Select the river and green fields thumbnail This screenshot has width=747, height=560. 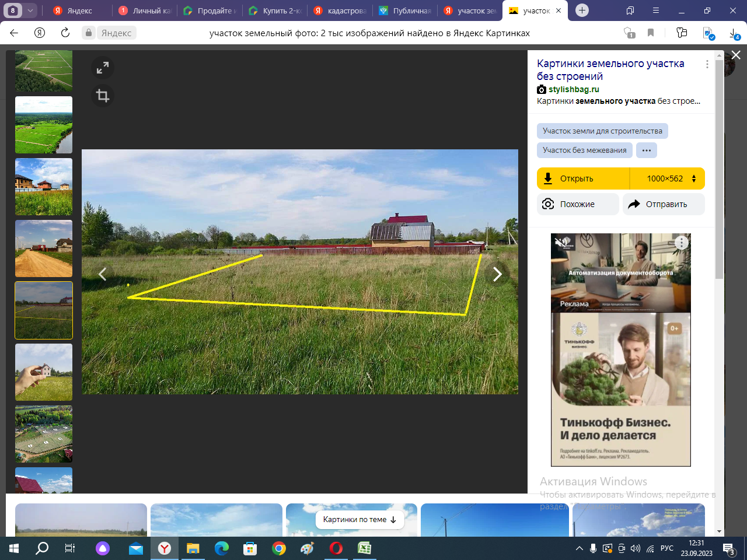pos(44,125)
